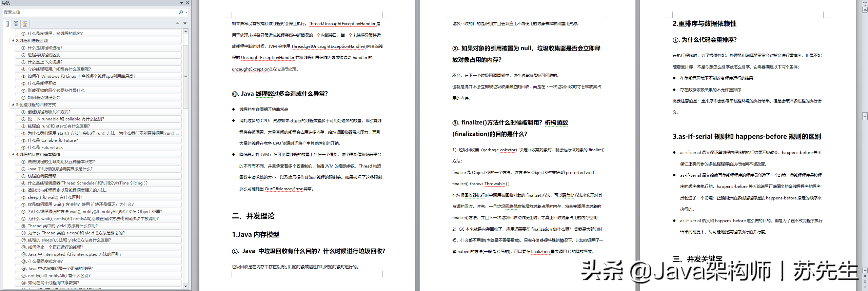Collapse the 2.线程和进程区别 heading
The image size is (868, 291).
pyautogui.click(x=13, y=41)
